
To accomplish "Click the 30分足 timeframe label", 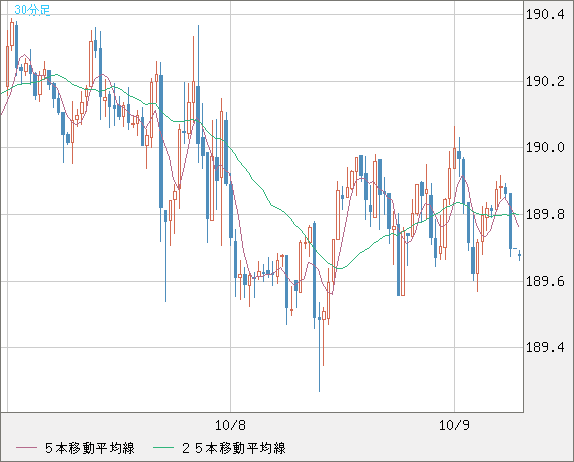I will click(32, 10).
